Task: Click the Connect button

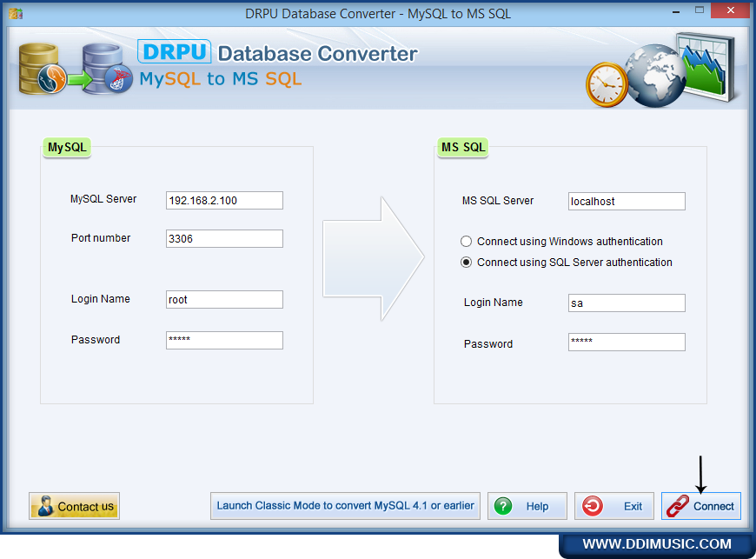Action: (700, 506)
